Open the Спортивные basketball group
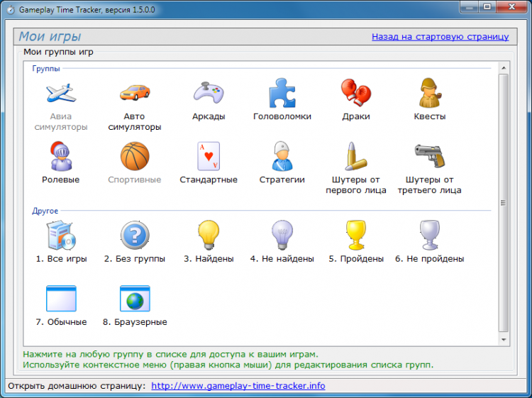This screenshot has width=532, height=398. coord(135,156)
